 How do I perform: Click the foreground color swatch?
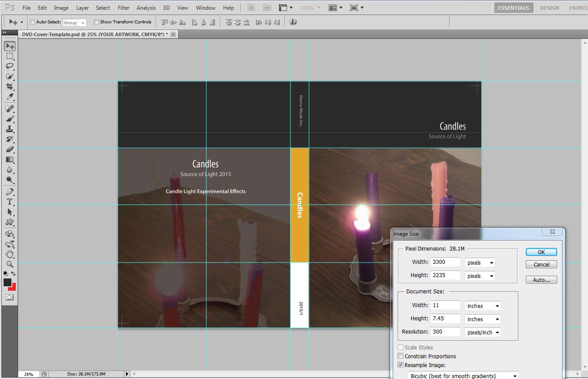[x=7, y=283]
